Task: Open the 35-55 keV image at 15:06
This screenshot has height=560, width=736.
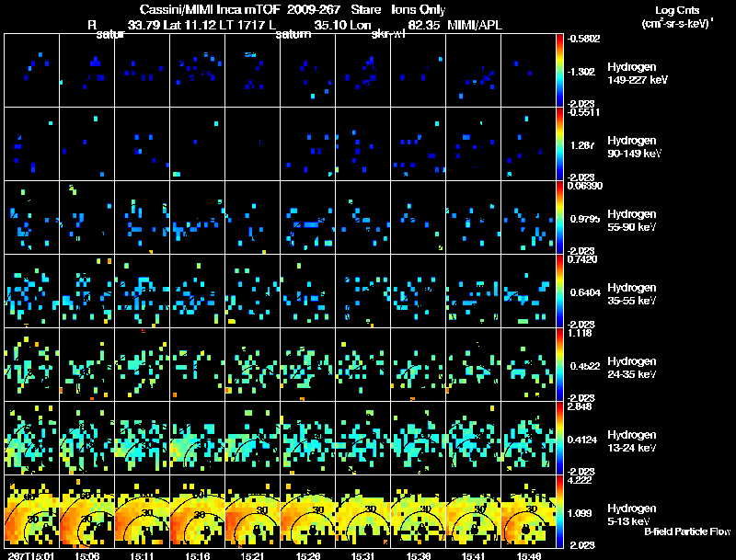Action: click(x=86, y=291)
